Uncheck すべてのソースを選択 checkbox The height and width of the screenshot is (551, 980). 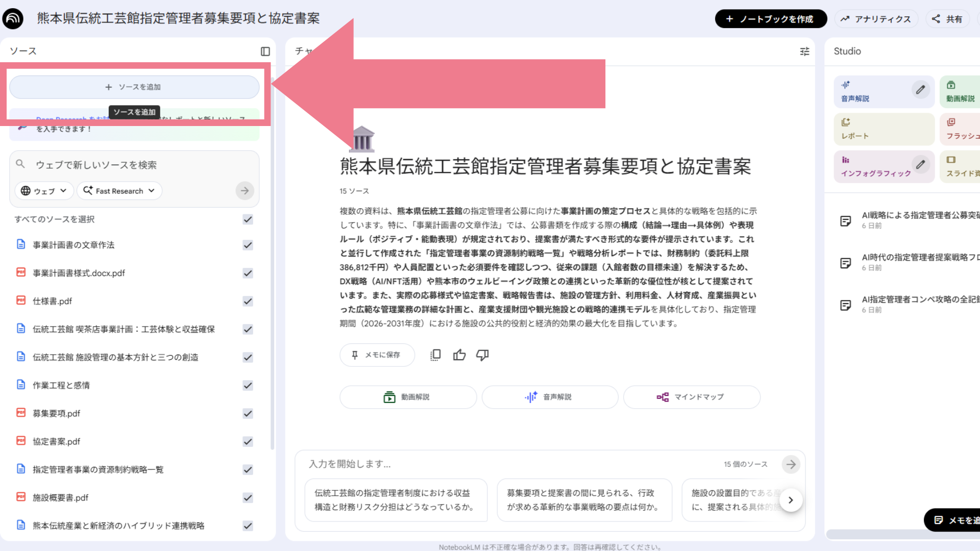pyautogui.click(x=248, y=219)
